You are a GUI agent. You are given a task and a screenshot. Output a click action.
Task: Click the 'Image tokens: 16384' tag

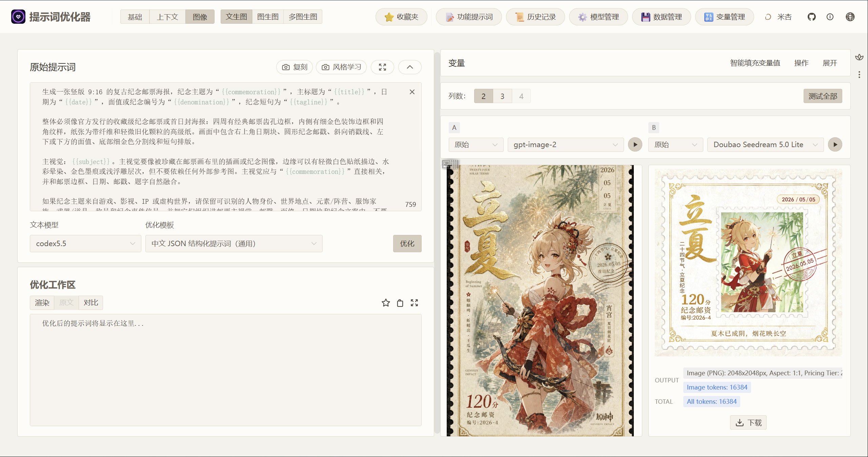tap(717, 387)
